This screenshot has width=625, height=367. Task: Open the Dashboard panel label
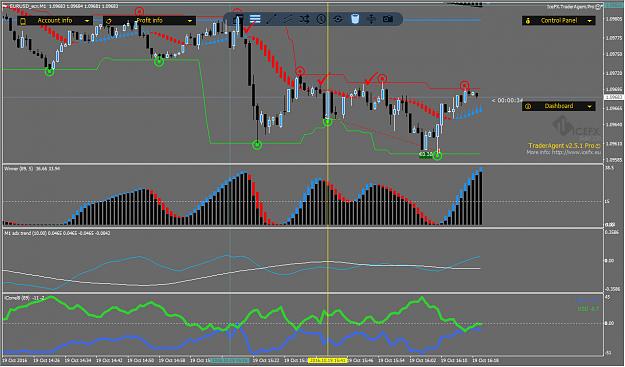559,106
